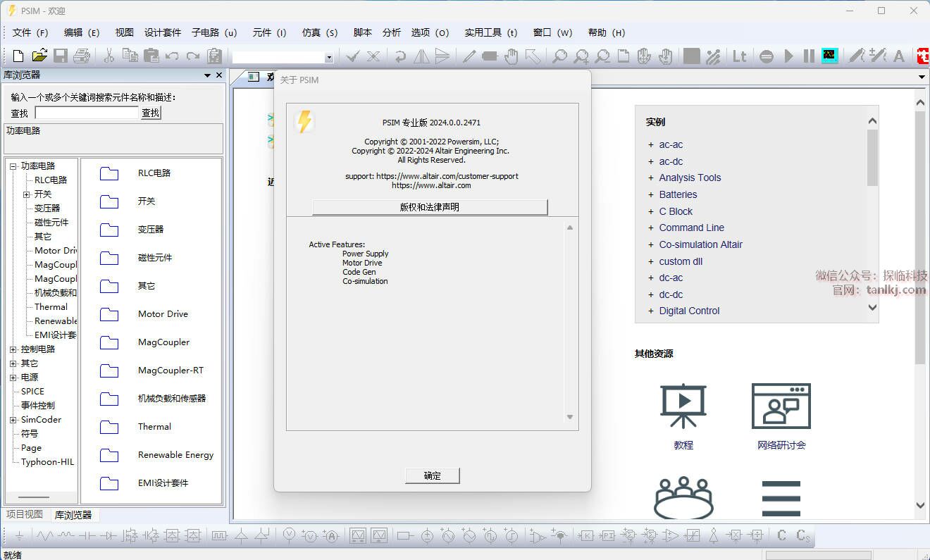Expand the 开关 tree node
This screenshot has width=930, height=560.
click(27, 194)
